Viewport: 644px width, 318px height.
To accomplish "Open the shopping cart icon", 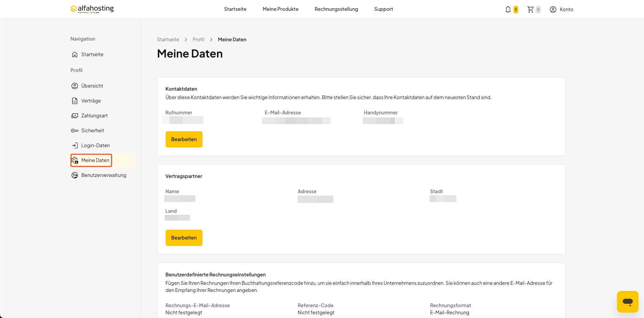I will pos(530,9).
